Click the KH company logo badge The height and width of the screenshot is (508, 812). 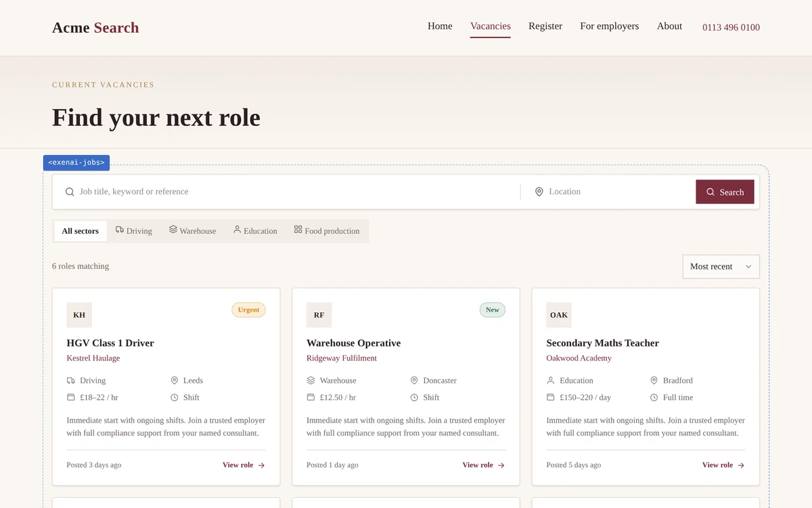(79, 315)
